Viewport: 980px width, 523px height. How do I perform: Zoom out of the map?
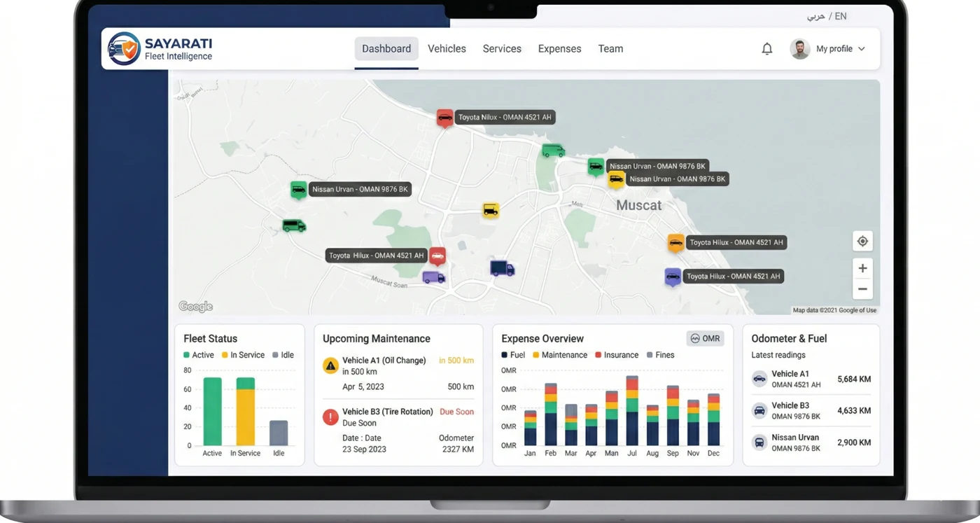click(x=862, y=288)
